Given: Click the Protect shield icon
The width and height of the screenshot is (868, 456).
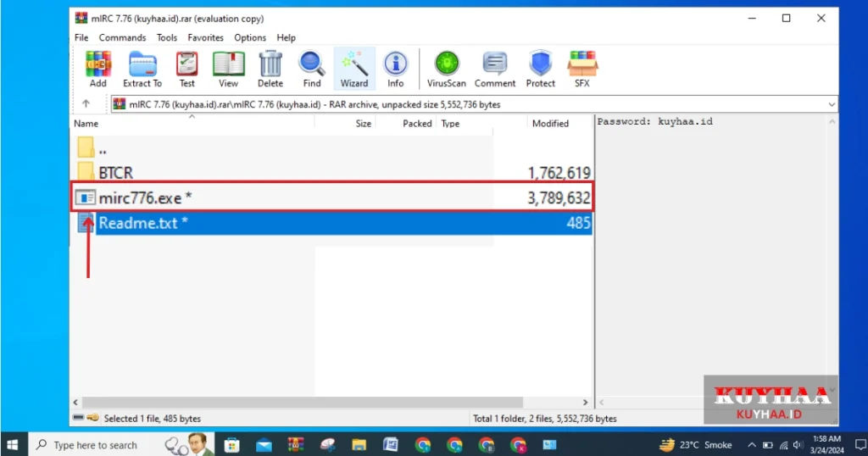Looking at the screenshot, I should coord(540,70).
